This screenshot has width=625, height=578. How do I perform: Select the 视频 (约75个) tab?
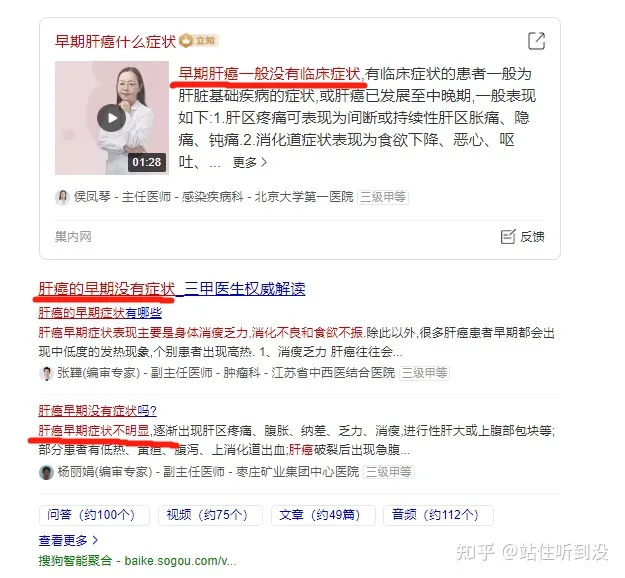click(210, 515)
